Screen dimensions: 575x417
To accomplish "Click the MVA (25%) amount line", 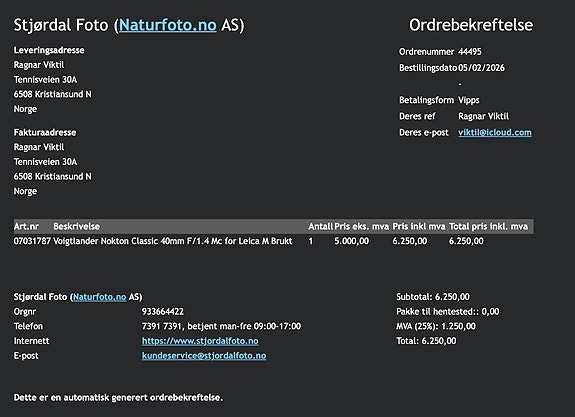I will [436, 326].
